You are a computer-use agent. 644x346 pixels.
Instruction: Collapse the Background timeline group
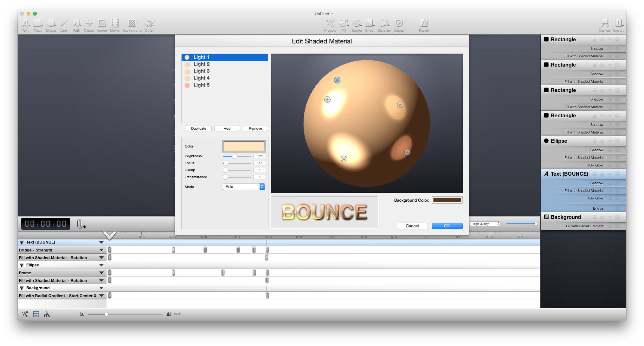point(22,288)
